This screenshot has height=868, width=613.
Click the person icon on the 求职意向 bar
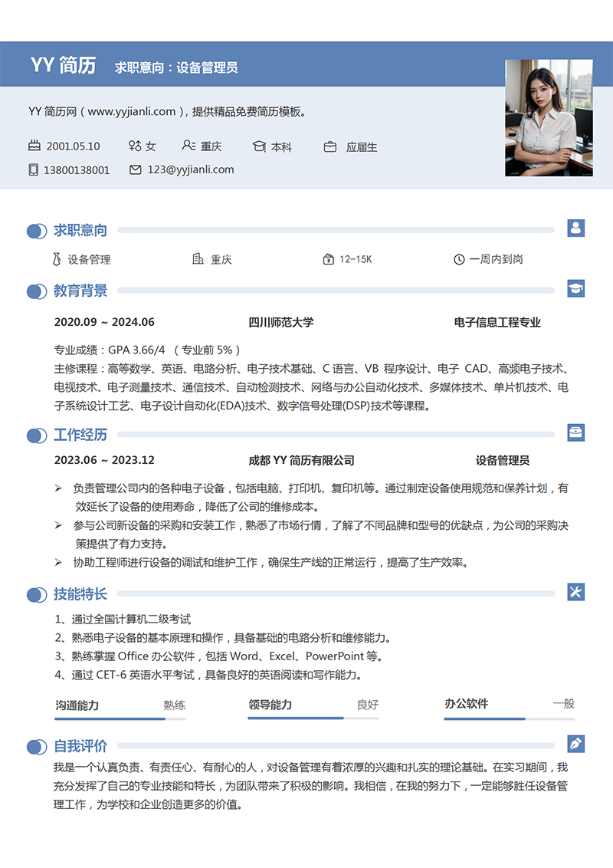tap(575, 224)
